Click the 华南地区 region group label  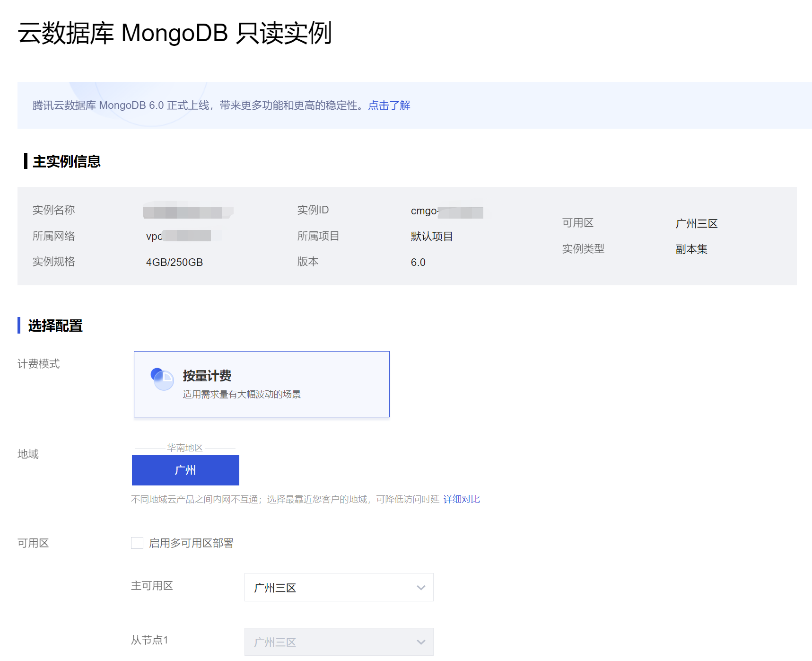click(x=185, y=448)
